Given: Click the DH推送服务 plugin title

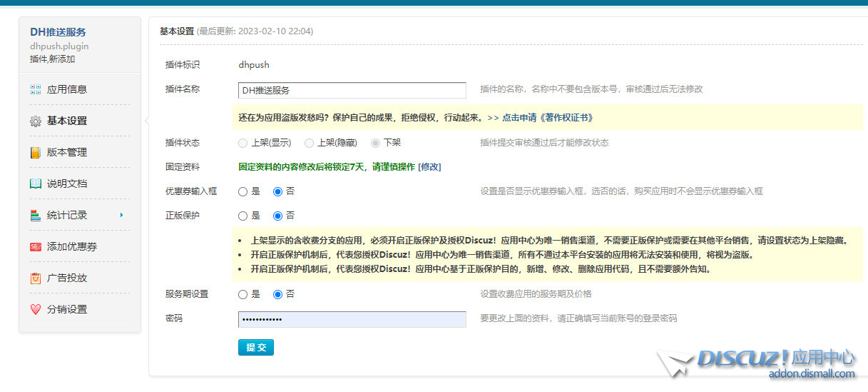Looking at the screenshot, I should 58,32.
